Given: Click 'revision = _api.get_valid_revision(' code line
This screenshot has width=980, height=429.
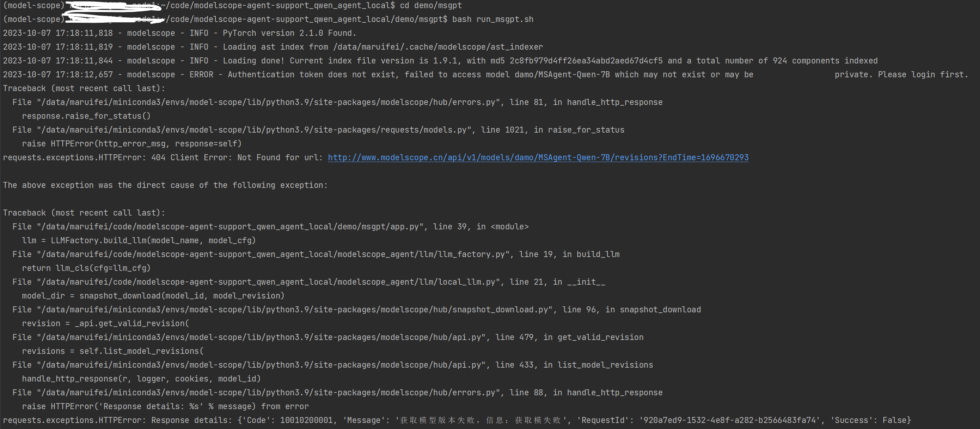Looking at the screenshot, I should pyautogui.click(x=106, y=323).
